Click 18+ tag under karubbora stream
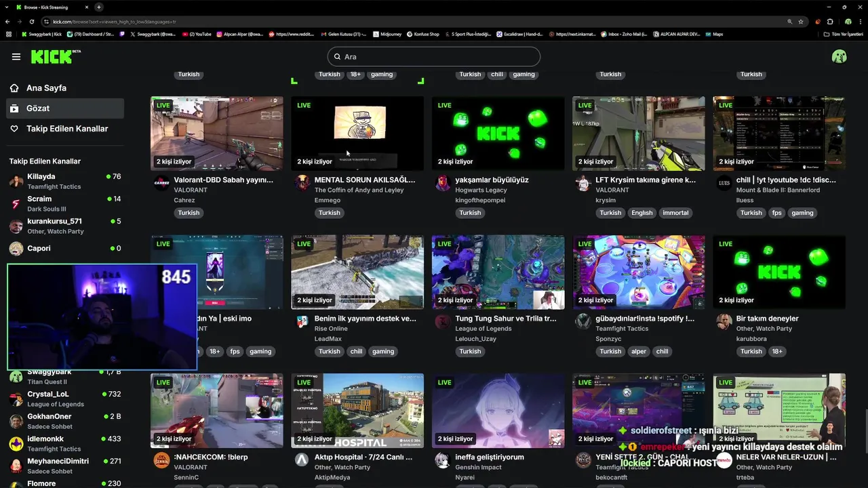 (777, 352)
